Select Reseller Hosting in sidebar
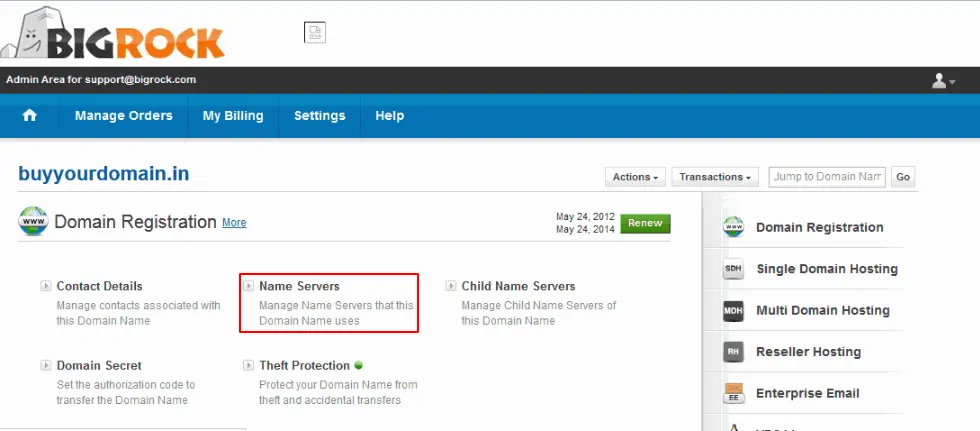 tap(808, 352)
